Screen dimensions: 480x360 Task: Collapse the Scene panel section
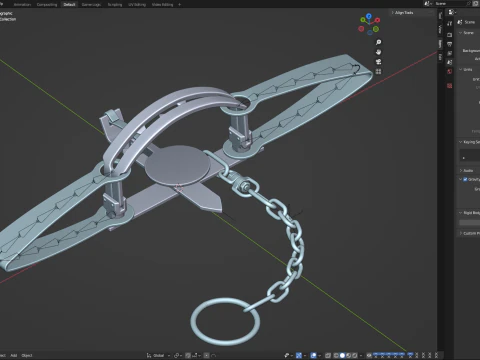(x=461, y=33)
